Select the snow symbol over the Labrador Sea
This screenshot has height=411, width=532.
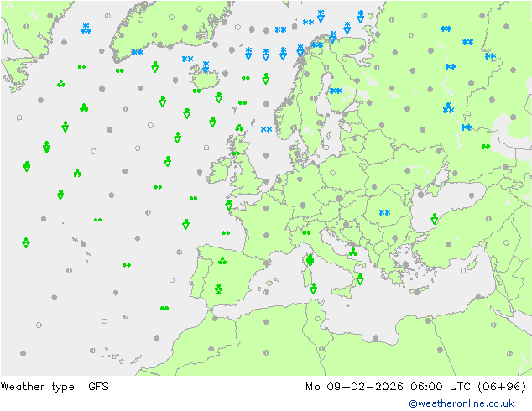[86, 29]
